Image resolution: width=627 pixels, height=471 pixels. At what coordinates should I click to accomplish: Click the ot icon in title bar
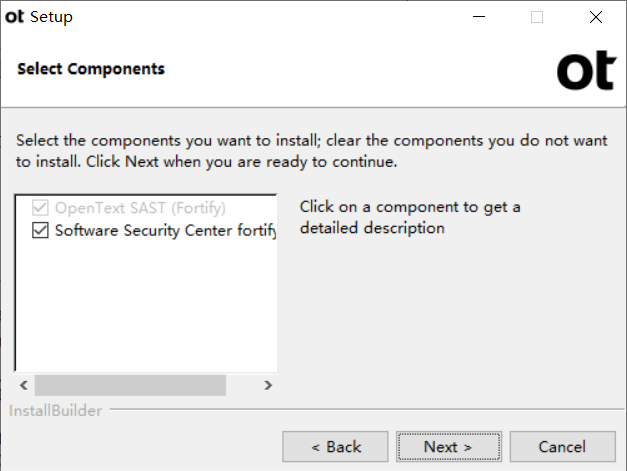pos(14,17)
